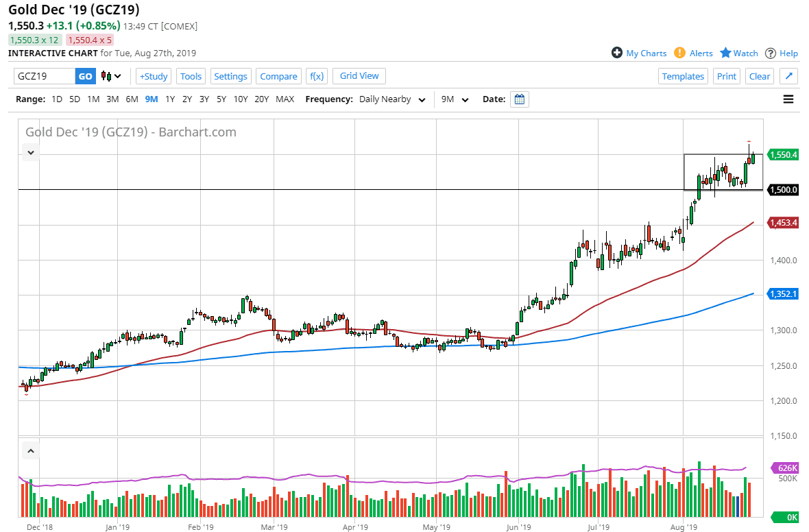Viewport: 809px width, 532px height.
Task: Open the Alerts warning icon
Action: click(x=679, y=53)
